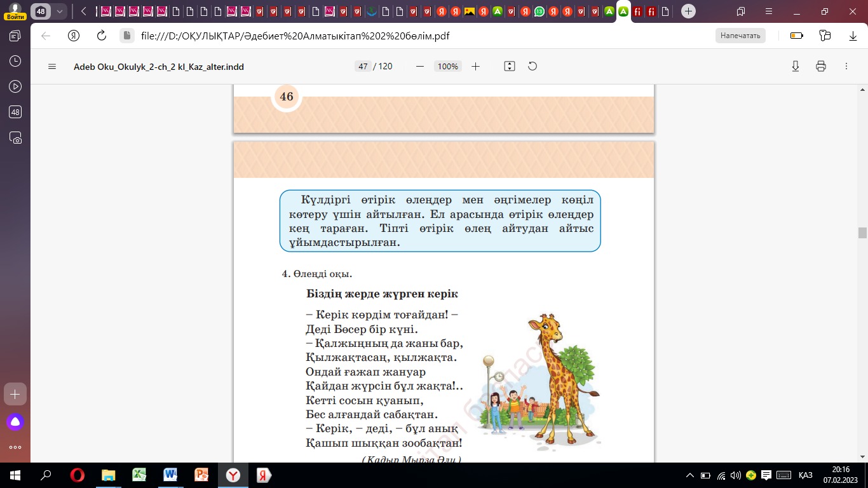Zoom out the PDF with the minus icon

pyautogui.click(x=419, y=66)
